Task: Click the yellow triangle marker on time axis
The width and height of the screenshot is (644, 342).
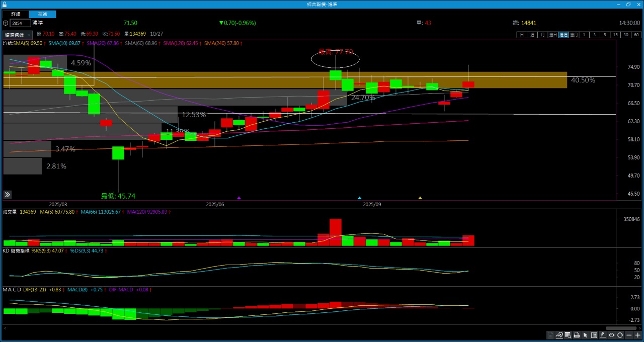Action: coord(420,198)
